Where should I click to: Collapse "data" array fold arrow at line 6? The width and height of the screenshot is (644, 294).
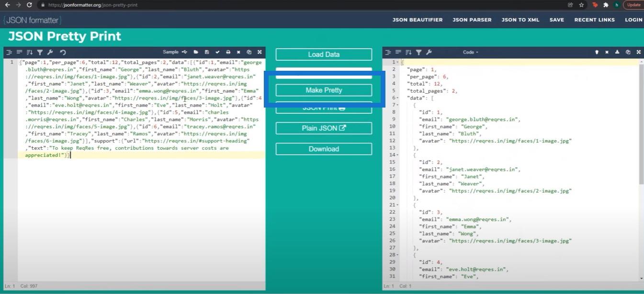(x=398, y=98)
